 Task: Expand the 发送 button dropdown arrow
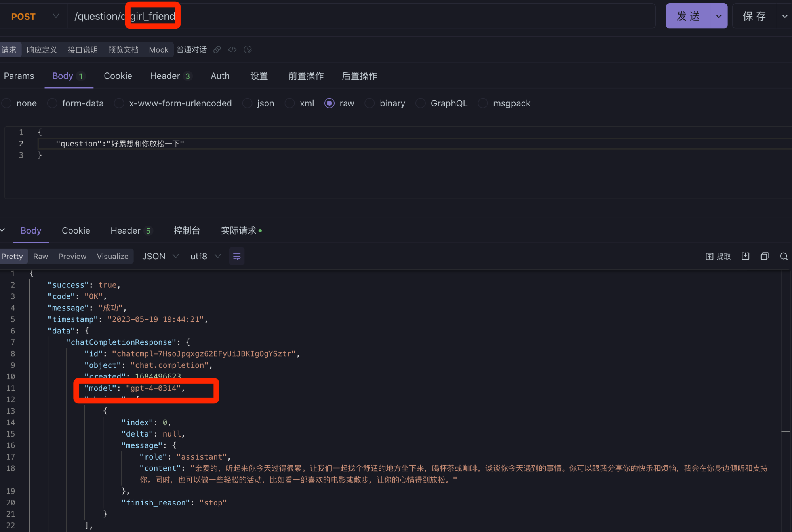[x=719, y=16]
